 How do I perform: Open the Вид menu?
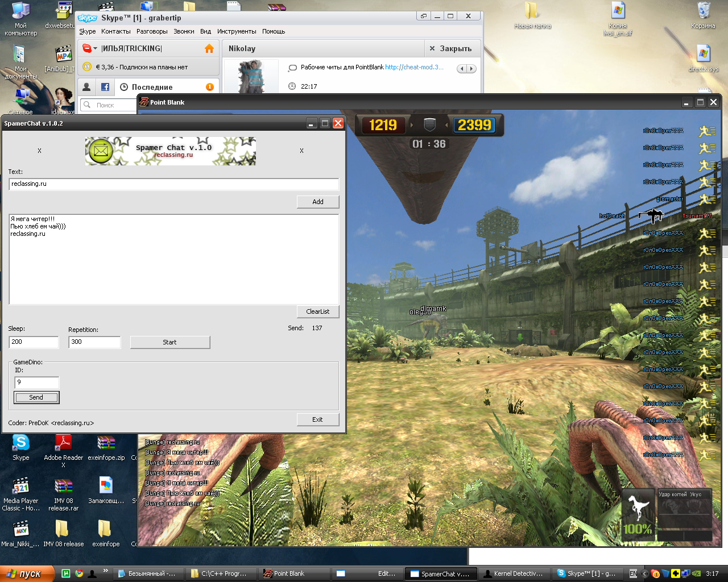click(206, 31)
